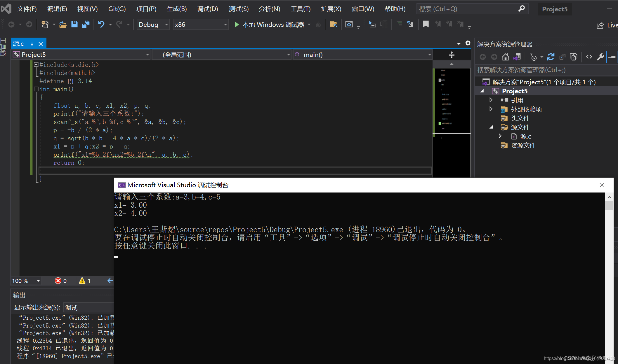Toggle preview selected items in Solution Explorer
The height and width of the screenshot is (364, 618).
click(612, 57)
